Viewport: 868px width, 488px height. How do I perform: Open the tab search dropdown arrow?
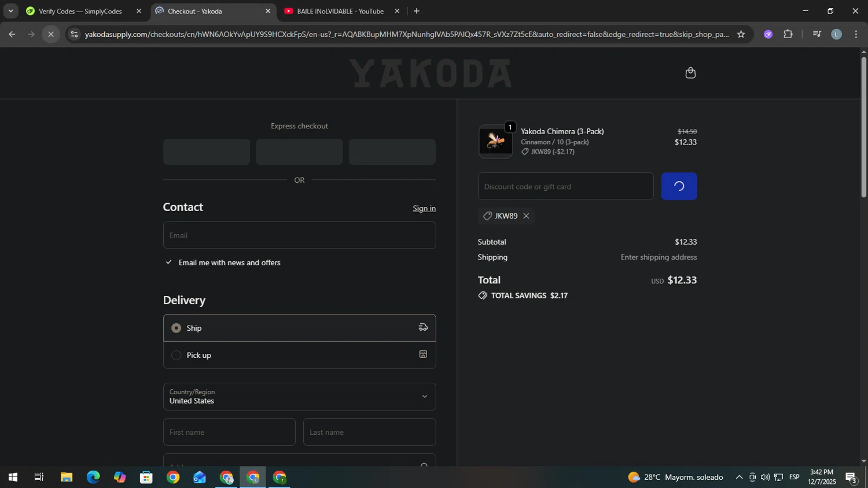(10, 11)
